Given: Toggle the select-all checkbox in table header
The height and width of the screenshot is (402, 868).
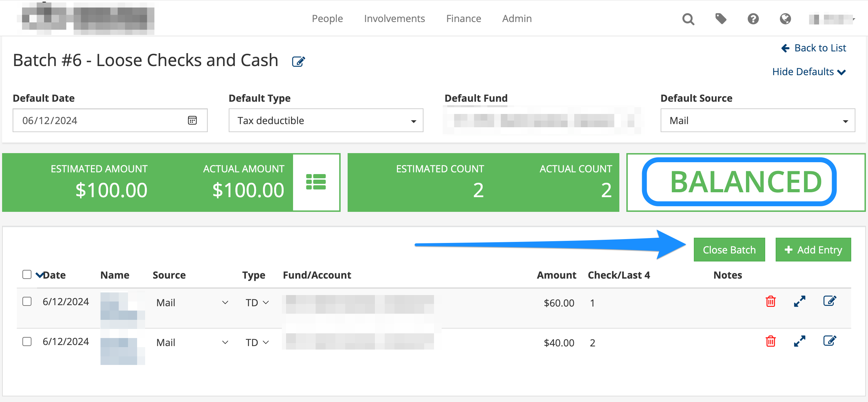Looking at the screenshot, I should [x=27, y=274].
